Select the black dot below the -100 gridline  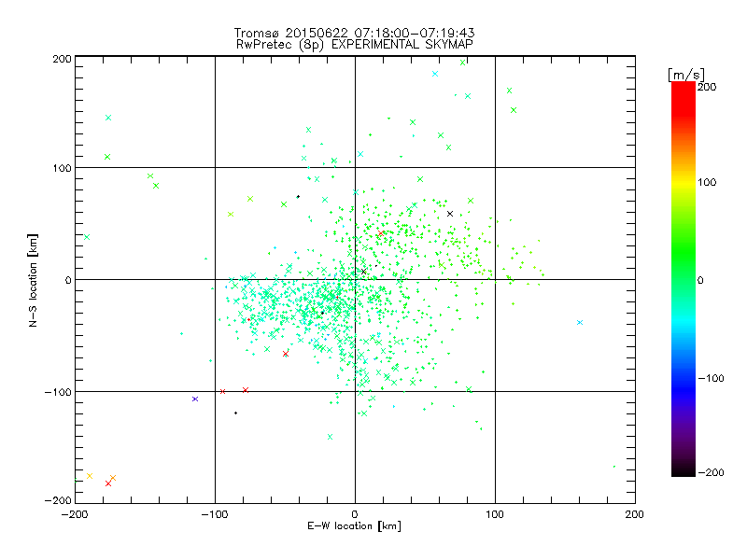point(236,413)
